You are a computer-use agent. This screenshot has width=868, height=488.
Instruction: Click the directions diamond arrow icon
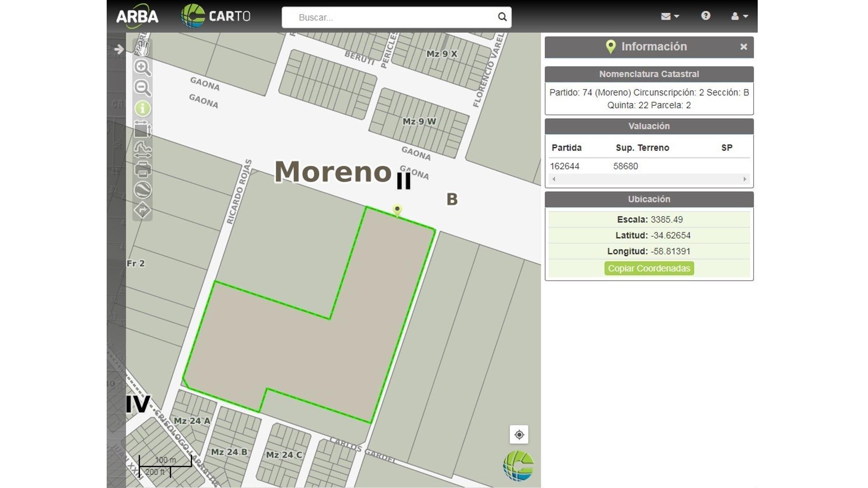(142, 210)
